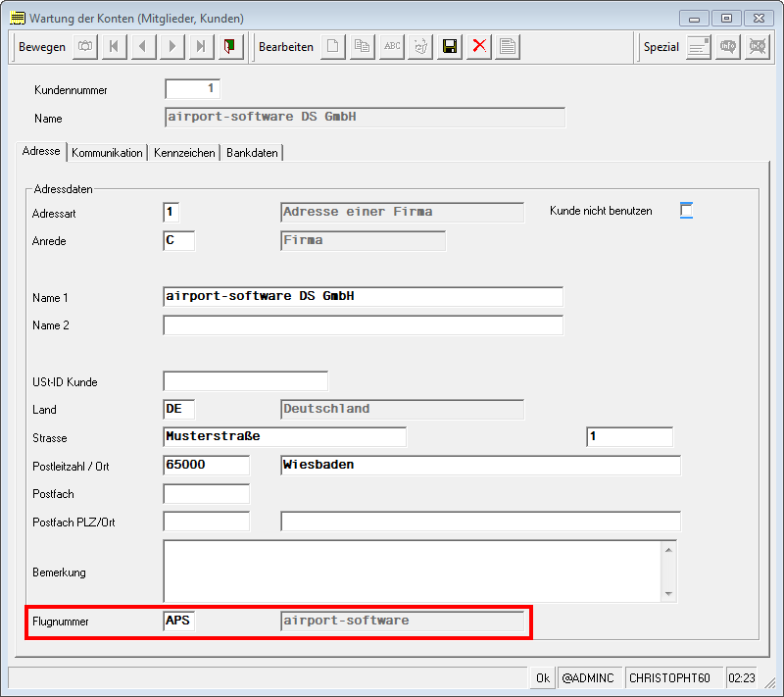Click the Anrede code field
This screenshot has height=697, width=784.
click(x=178, y=240)
